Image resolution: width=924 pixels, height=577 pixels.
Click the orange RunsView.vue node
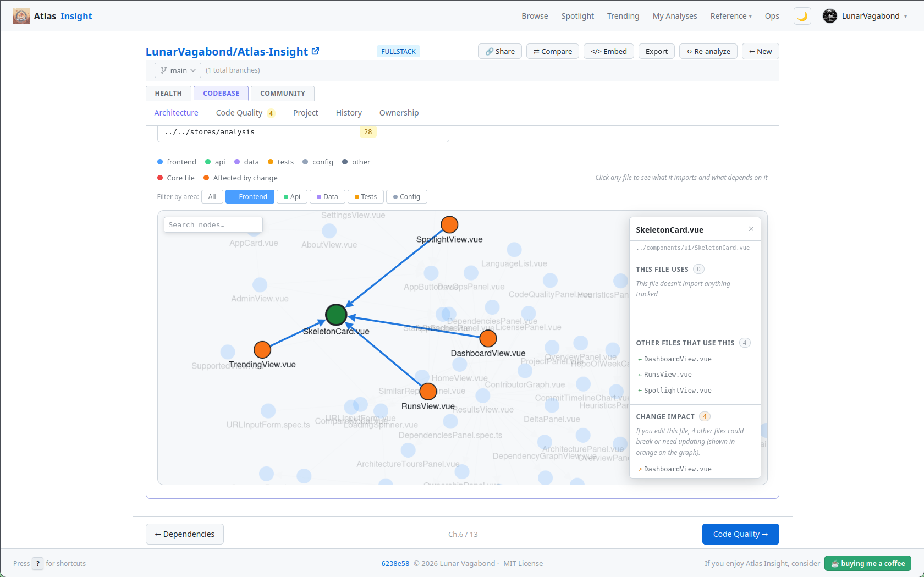coord(428,392)
